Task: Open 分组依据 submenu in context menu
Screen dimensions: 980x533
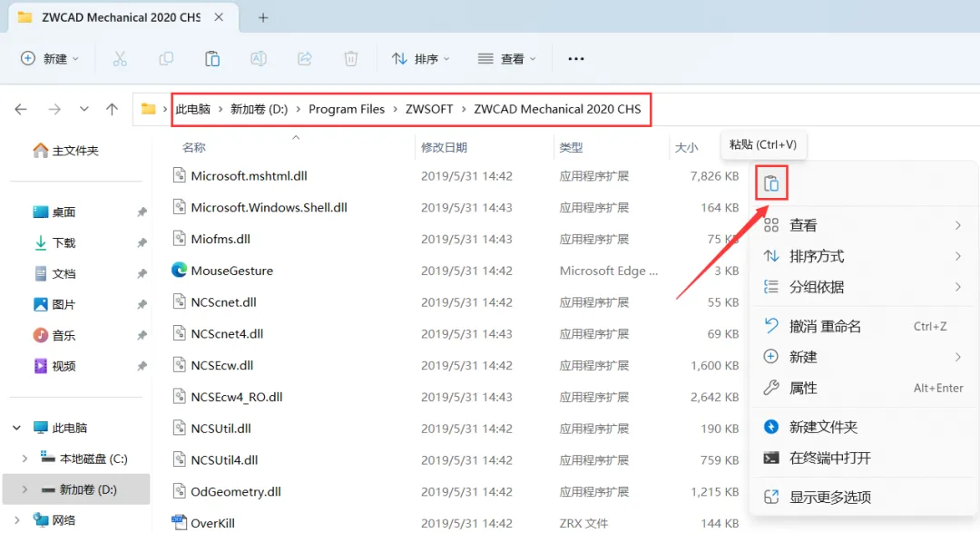Action: pos(863,287)
